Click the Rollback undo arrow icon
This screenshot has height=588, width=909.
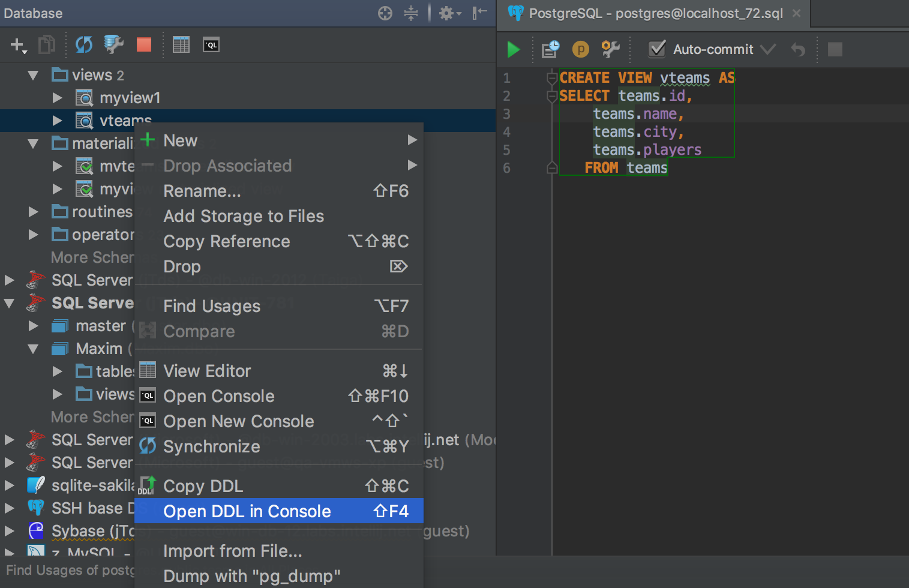click(x=798, y=49)
